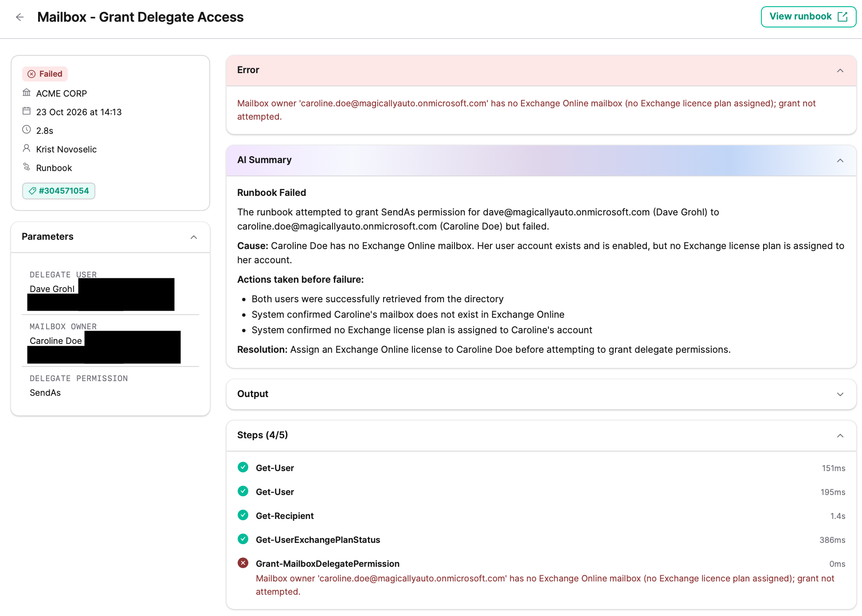Click the Caroline Doe mailbox owner value
Screen dimensions: 862x616
[56, 341]
